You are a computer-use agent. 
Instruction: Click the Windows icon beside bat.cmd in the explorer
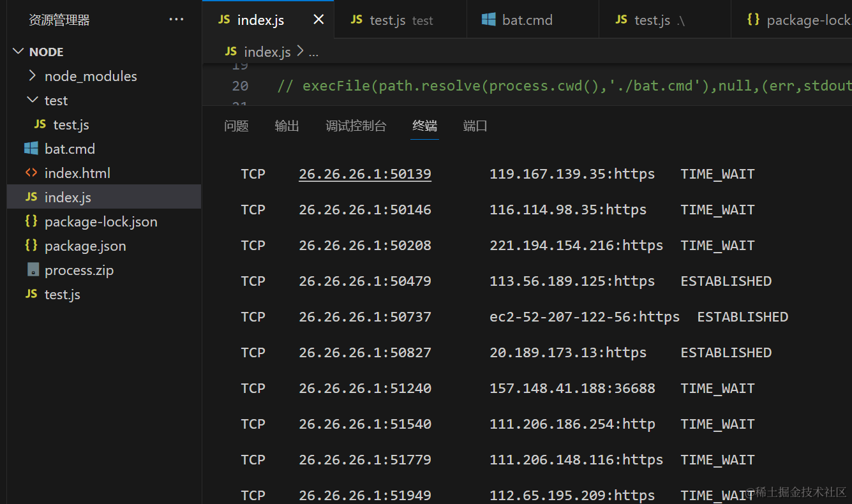pyautogui.click(x=31, y=149)
